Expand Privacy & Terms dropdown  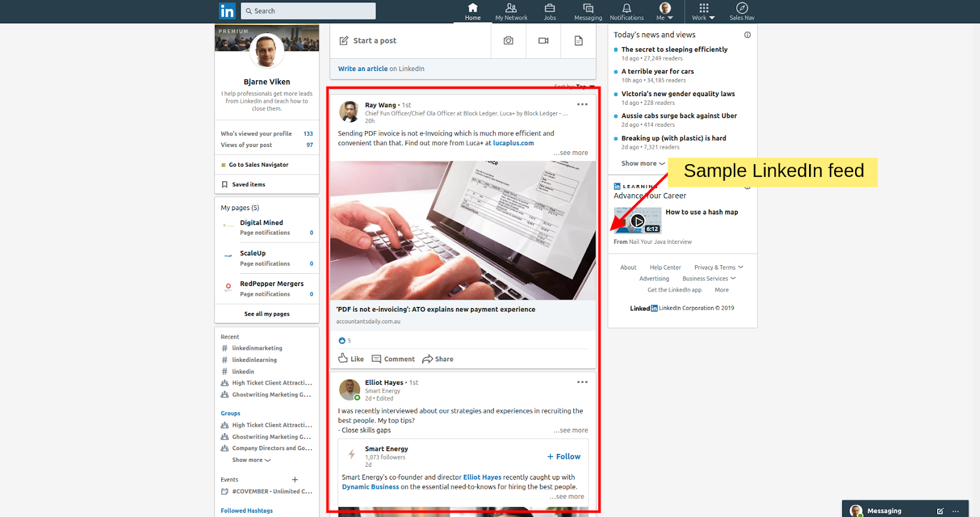718,268
